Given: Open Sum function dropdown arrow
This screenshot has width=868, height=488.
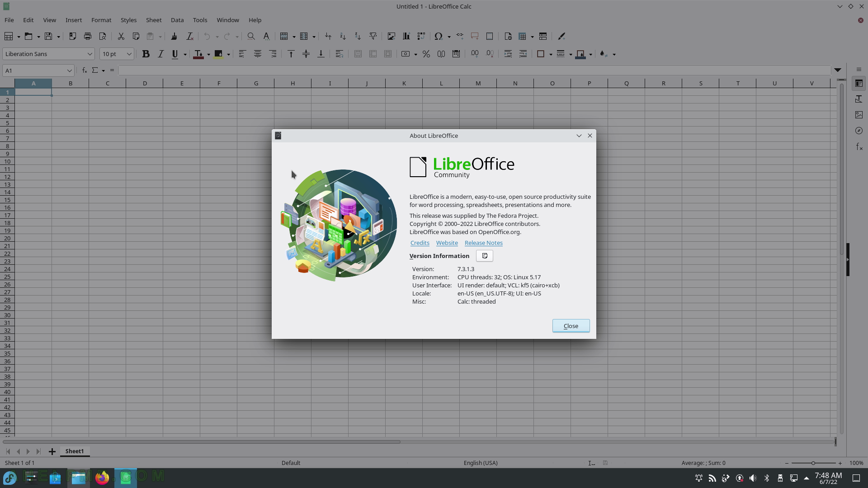Looking at the screenshot, I should [x=103, y=70].
